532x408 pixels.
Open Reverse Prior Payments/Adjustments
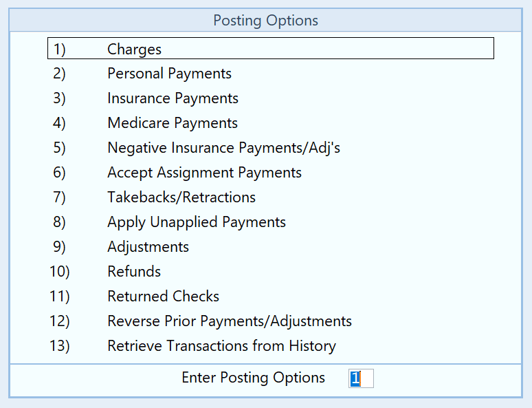(230, 321)
